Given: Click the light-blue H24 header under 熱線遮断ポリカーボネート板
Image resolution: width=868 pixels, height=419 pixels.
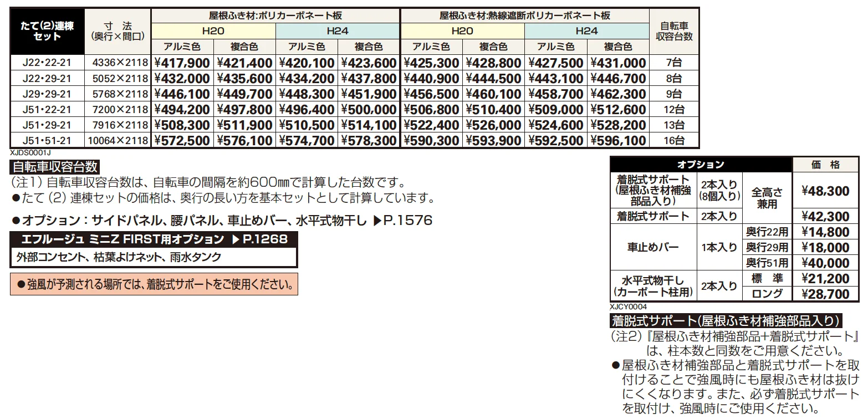Looking at the screenshot, I should click(x=586, y=31).
